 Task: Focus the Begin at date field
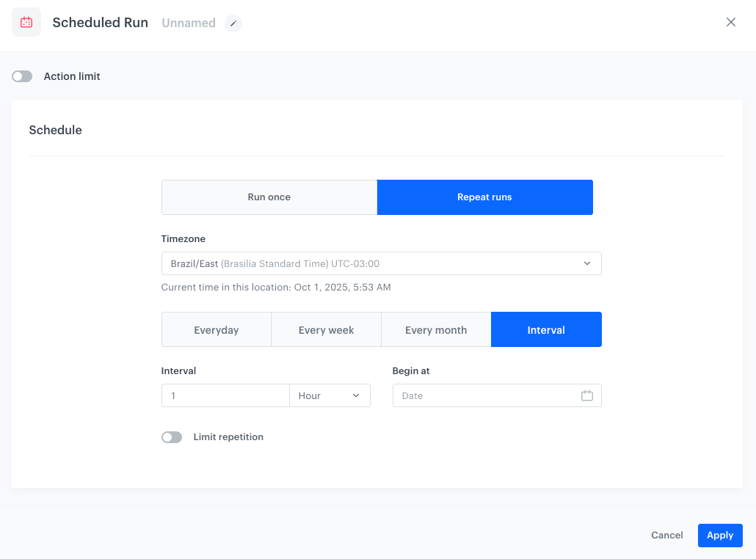pyautogui.click(x=484, y=395)
